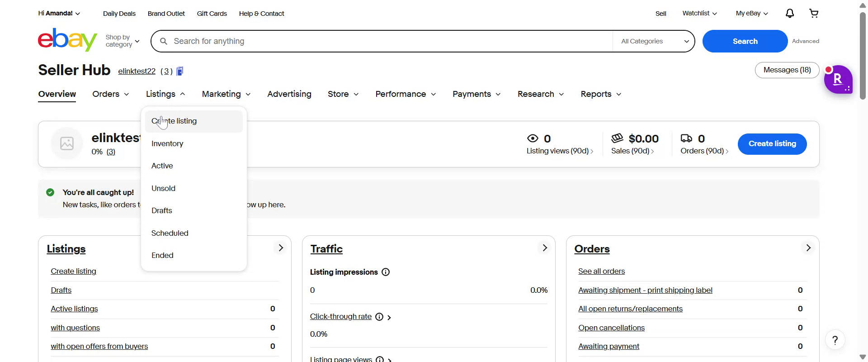The height and width of the screenshot is (362, 868).
Task: Click the blue Search button
Action: (x=745, y=41)
